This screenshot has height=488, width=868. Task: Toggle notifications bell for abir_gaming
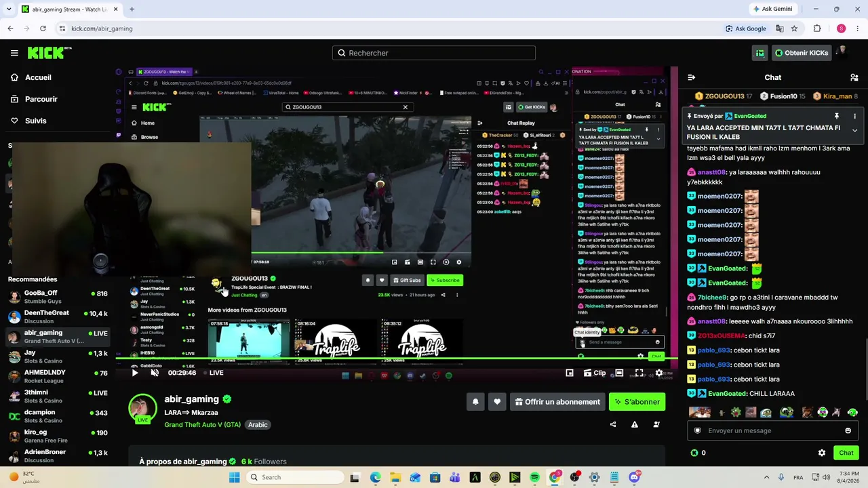pyautogui.click(x=475, y=402)
